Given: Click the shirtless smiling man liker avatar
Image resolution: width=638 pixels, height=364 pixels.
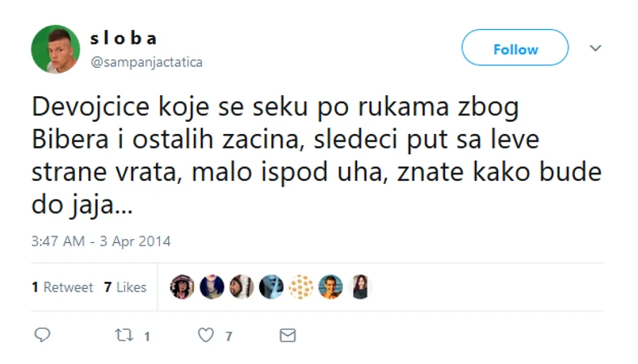Looking at the screenshot, I should [x=330, y=287].
